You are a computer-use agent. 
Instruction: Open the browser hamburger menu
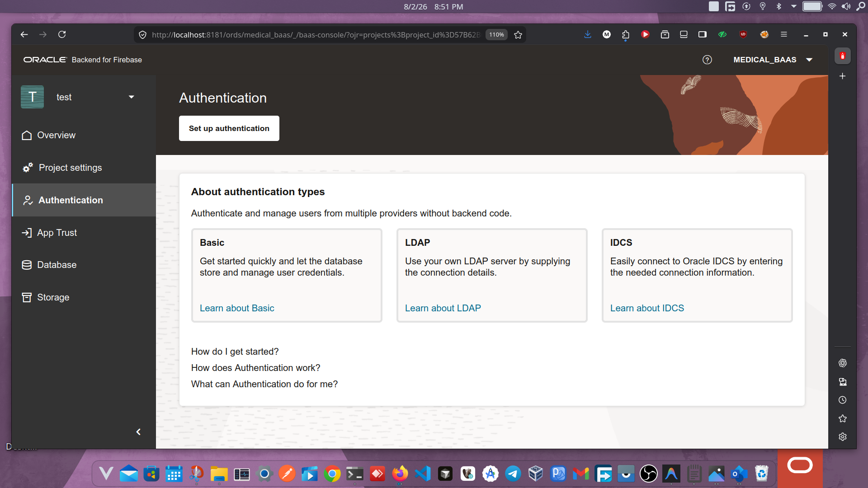(x=784, y=34)
